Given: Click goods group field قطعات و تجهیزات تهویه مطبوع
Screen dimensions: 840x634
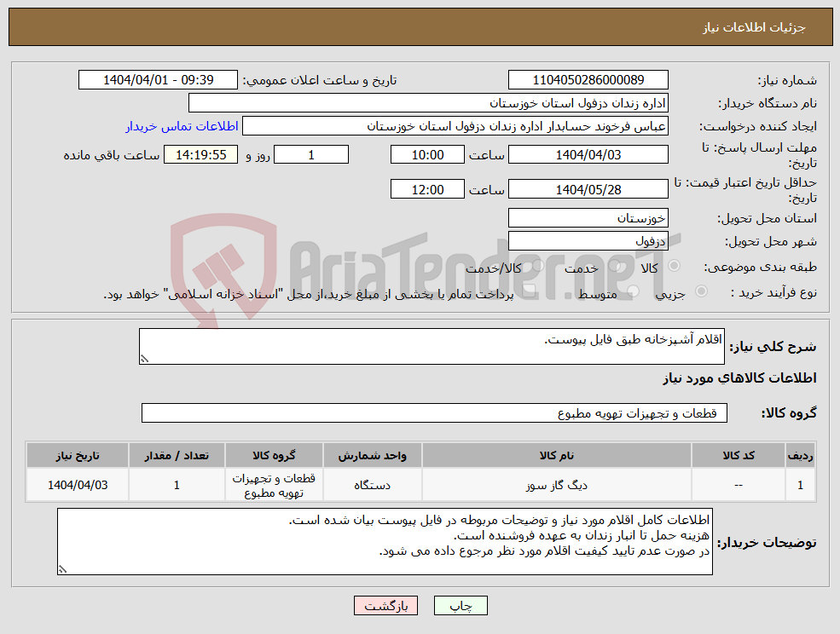Looking at the screenshot, I should tap(434, 412).
